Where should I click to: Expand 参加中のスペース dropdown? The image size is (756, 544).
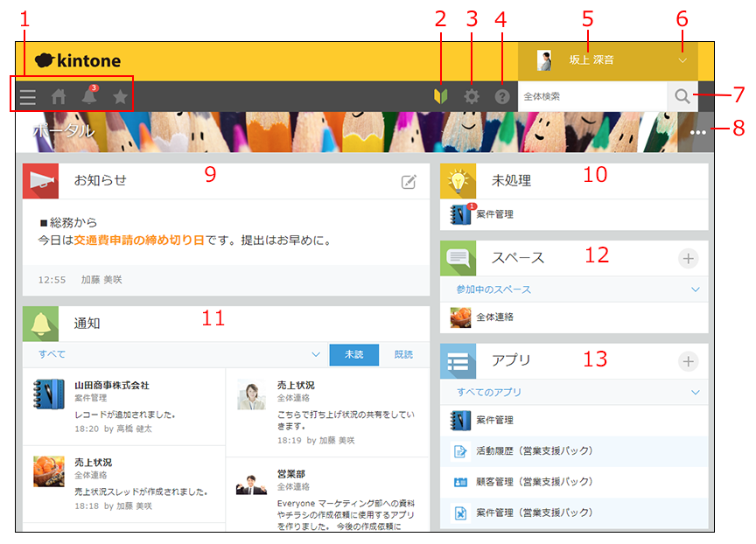click(x=696, y=289)
